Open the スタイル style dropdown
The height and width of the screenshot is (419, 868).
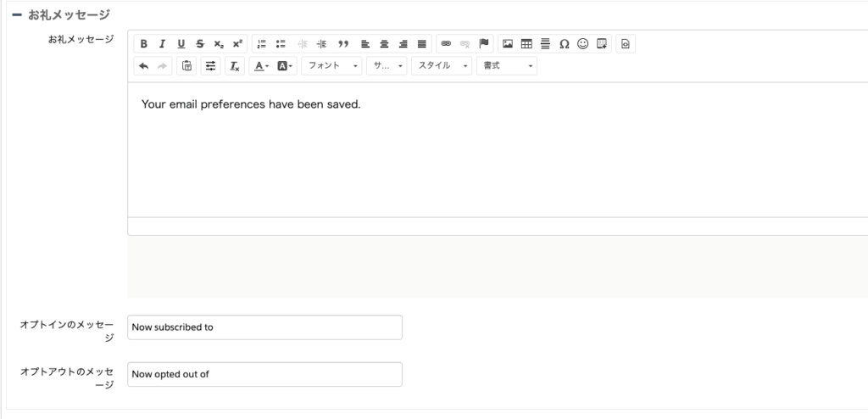click(441, 66)
